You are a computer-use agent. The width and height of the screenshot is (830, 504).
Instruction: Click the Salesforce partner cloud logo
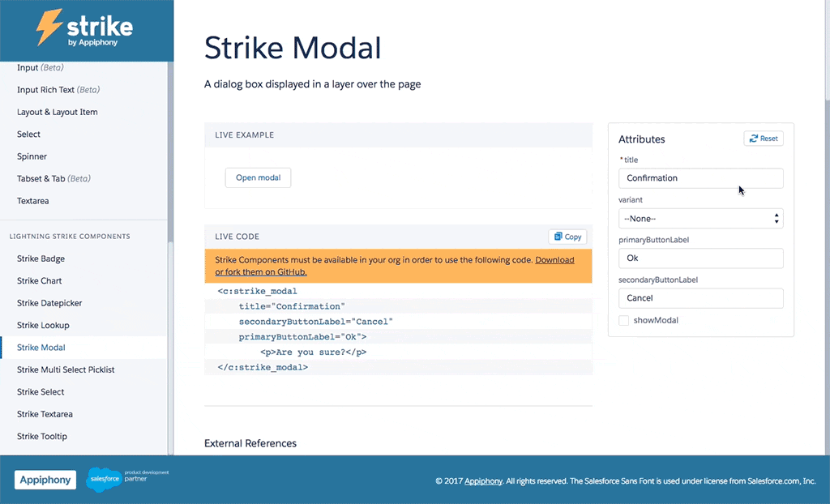[x=105, y=479]
